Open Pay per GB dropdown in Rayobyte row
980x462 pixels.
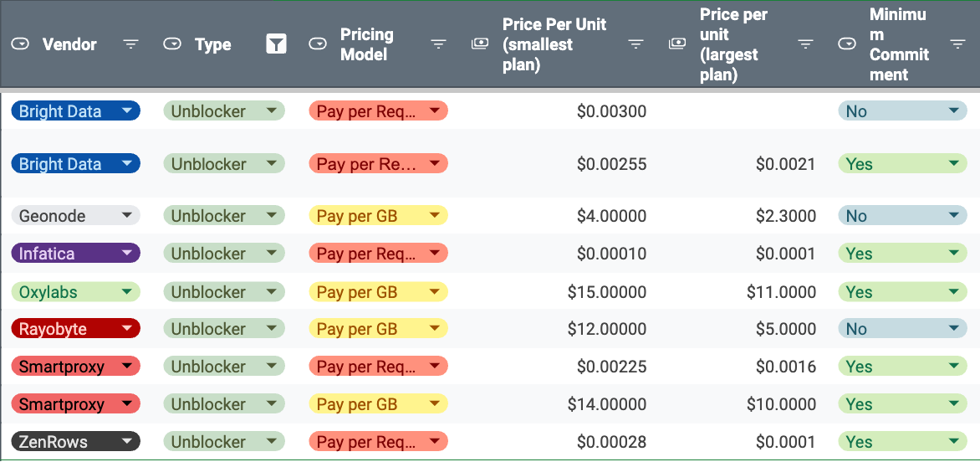click(378, 328)
